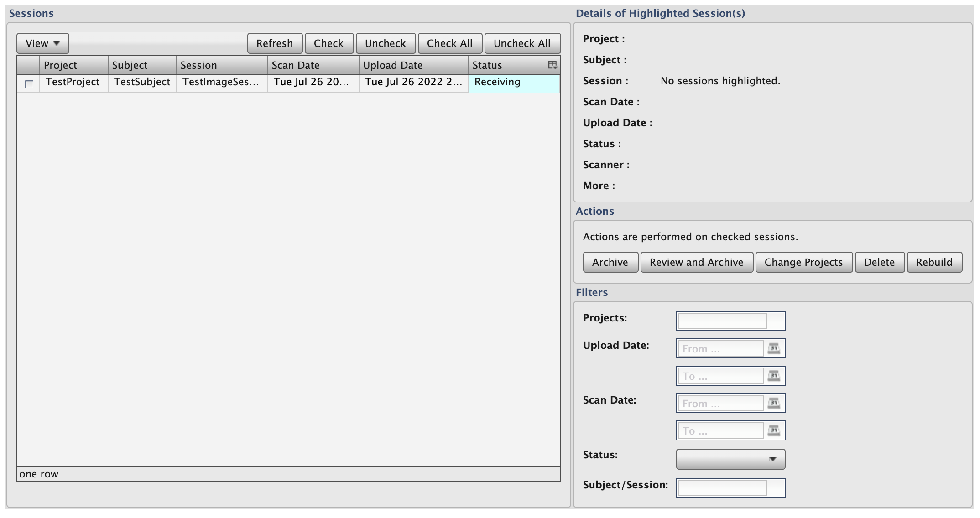Screen dimensions: 980x518
Task: Sort table by Project column header
Action: (x=73, y=65)
